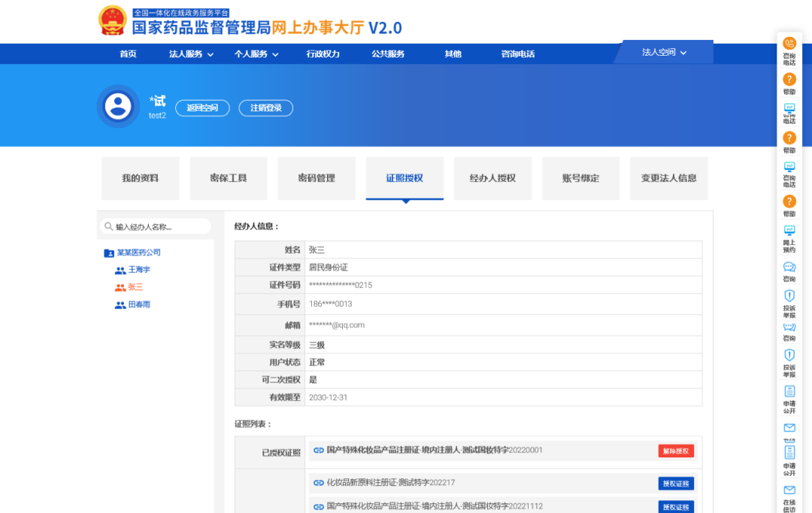Switch to the 经办人授权 tab
Image resolution: width=812 pixels, height=513 pixels.
tap(492, 178)
